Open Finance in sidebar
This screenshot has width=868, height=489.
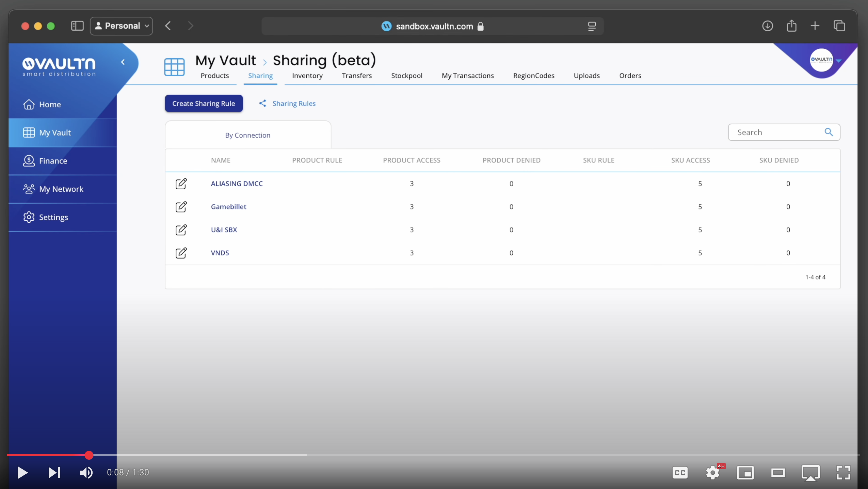click(63, 161)
